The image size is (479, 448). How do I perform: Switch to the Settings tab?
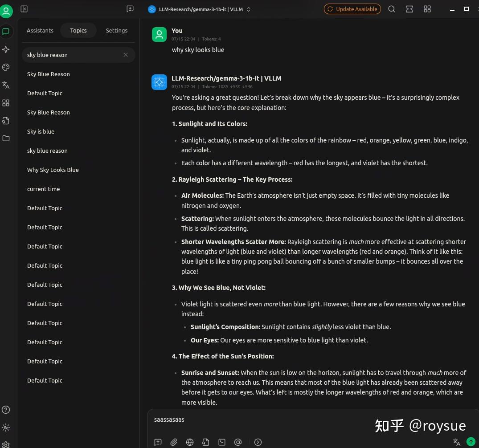116,30
